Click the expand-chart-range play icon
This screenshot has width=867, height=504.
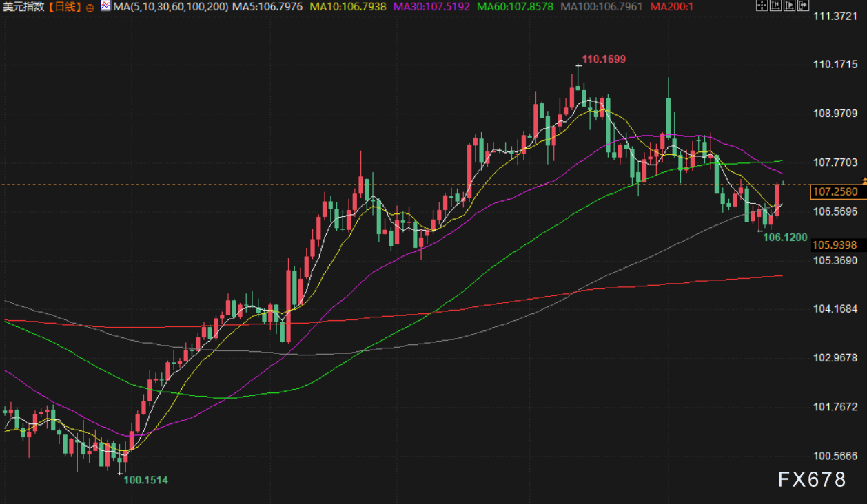click(789, 6)
